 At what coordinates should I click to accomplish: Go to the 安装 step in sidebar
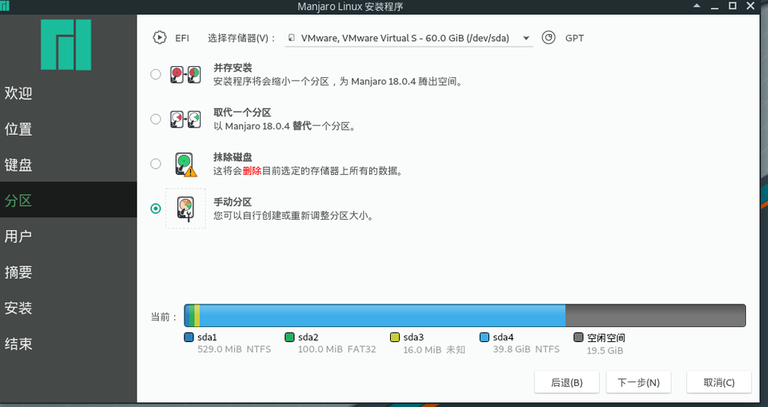pyautogui.click(x=68, y=308)
